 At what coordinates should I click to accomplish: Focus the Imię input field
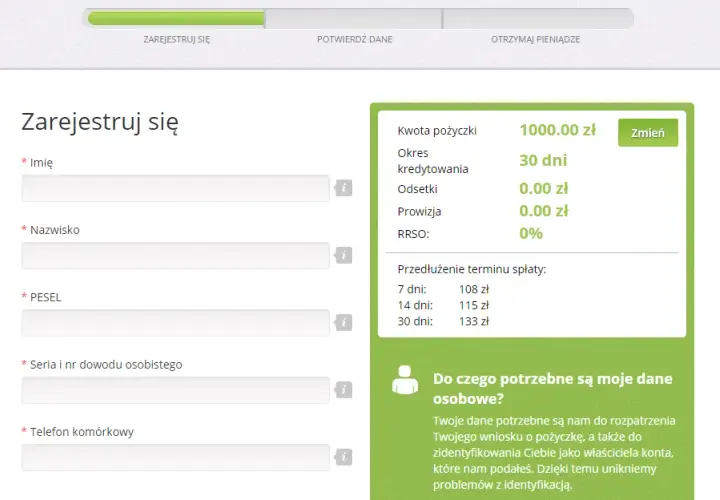tap(175, 188)
